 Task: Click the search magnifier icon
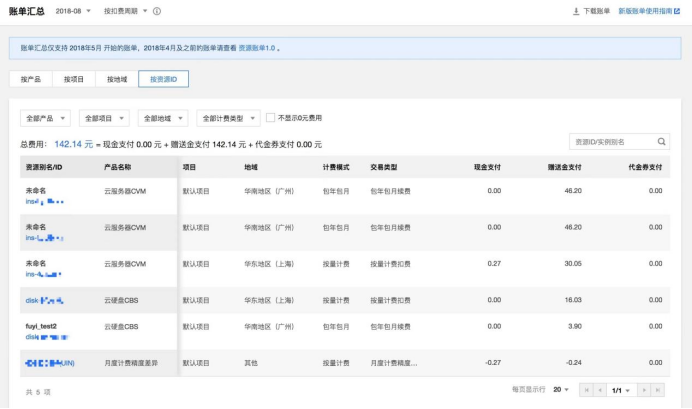661,142
